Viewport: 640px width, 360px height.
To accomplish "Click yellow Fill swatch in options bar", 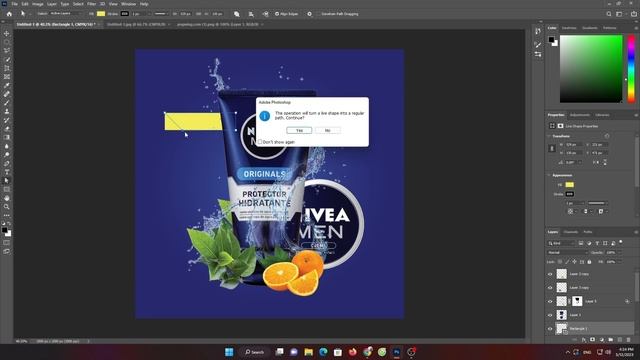I will click(x=101, y=14).
